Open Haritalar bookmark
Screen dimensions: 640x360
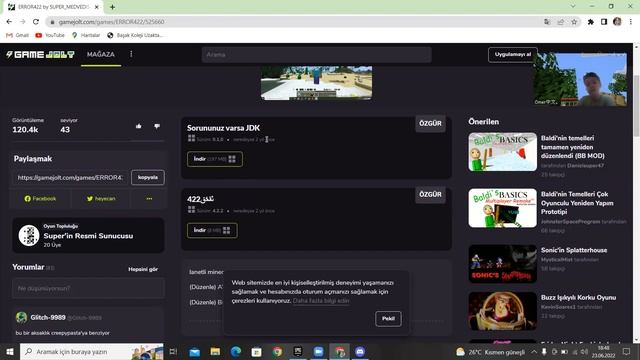click(x=86, y=35)
